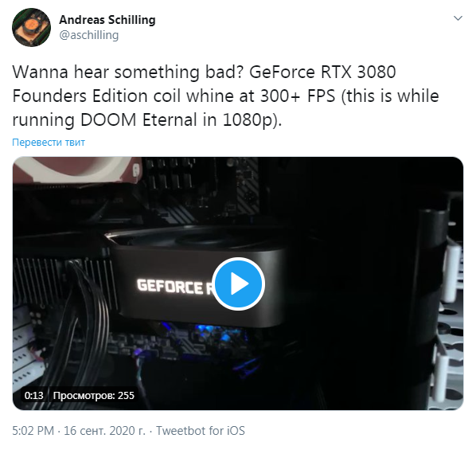Play the video with the blue play button

tap(238, 284)
